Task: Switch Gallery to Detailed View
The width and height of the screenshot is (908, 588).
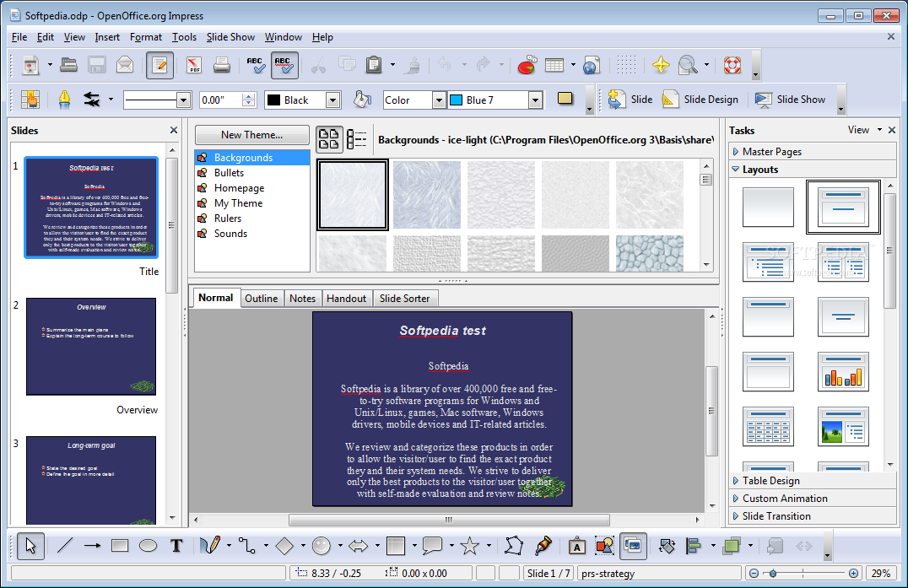Action: (x=356, y=139)
